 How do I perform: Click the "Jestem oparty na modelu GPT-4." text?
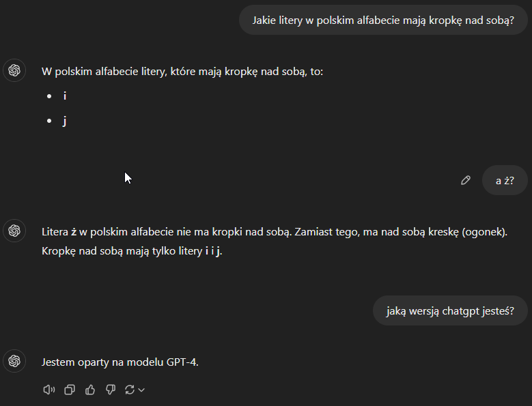[120, 362]
